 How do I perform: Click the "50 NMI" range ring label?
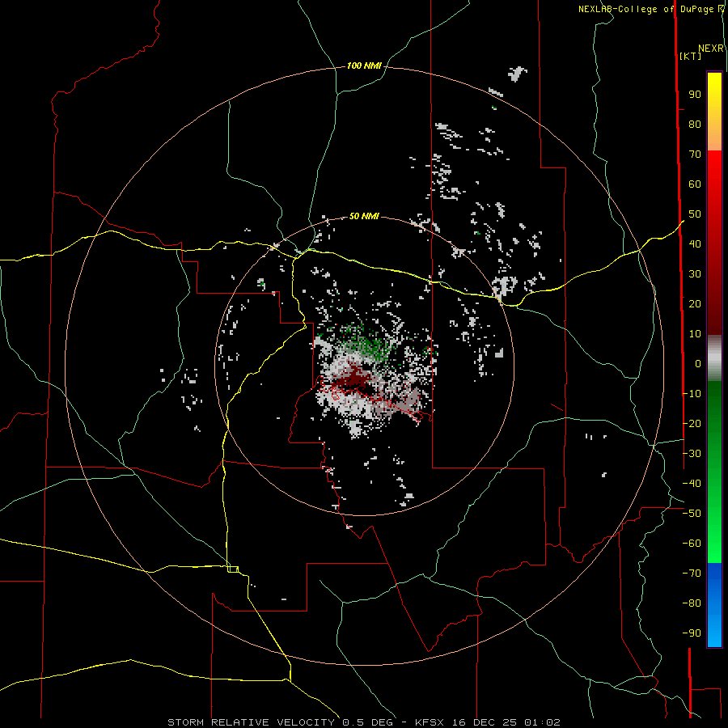(x=364, y=216)
